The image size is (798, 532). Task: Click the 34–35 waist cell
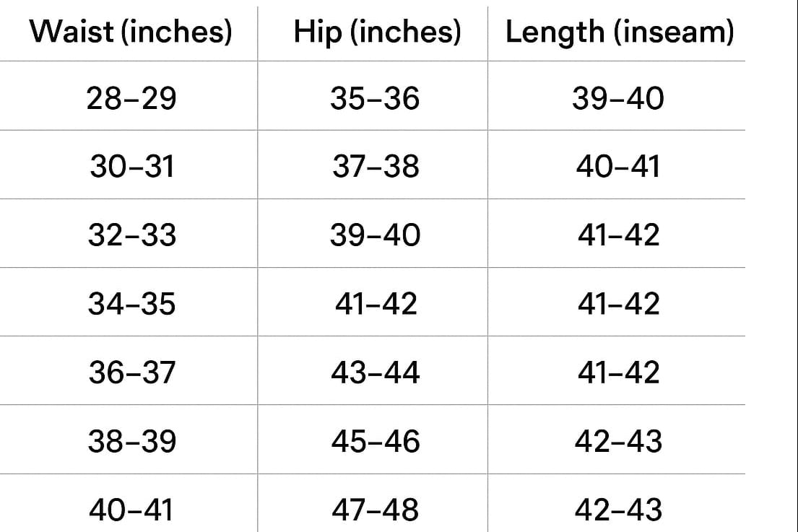(131, 305)
